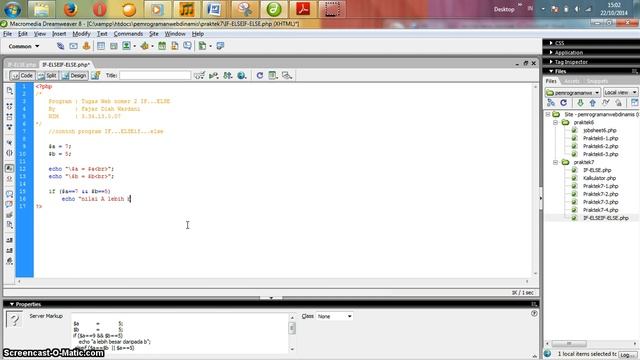The image size is (640, 360).
Task: Toggle Highlight Invalid HTML on coding toolbar
Action: click(9, 179)
